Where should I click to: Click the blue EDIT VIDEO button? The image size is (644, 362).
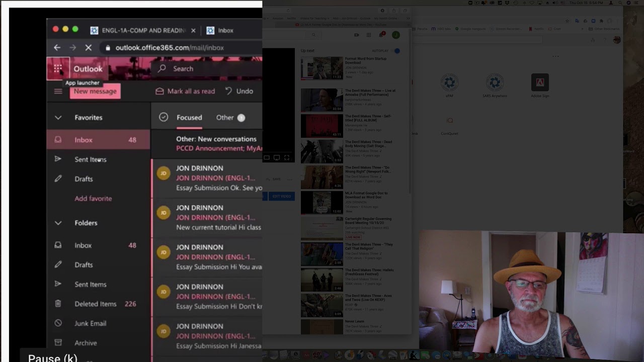pos(281,196)
